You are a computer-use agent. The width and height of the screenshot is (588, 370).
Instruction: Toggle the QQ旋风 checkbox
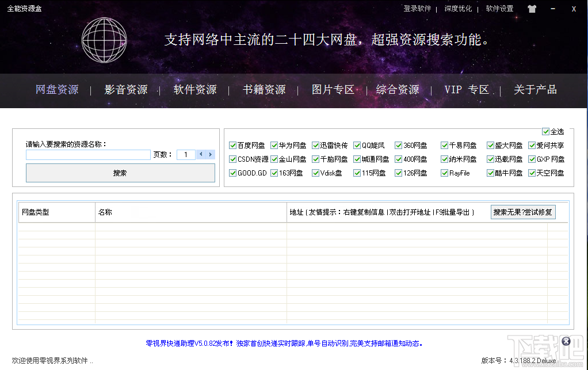pyautogui.click(x=357, y=146)
